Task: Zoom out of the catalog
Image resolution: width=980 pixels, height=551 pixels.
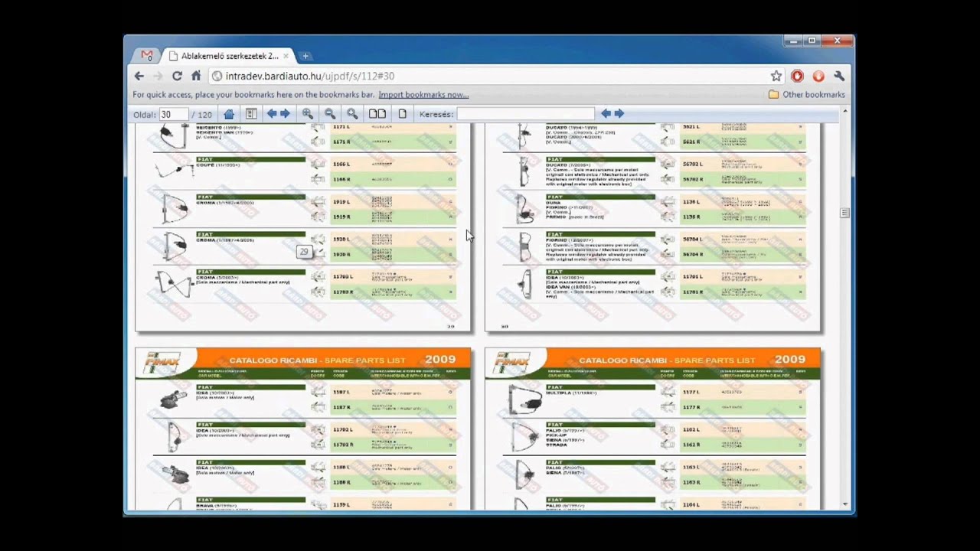Action: pos(330,114)
